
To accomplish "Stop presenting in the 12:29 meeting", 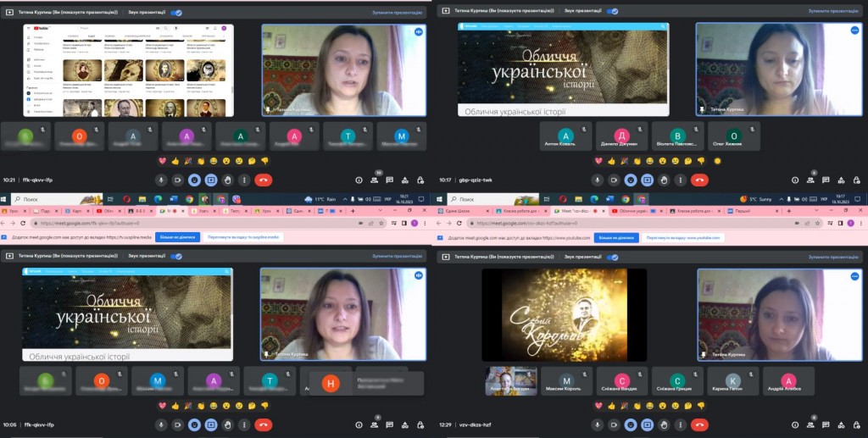I will pyautogui.click(x=833, y=257).
